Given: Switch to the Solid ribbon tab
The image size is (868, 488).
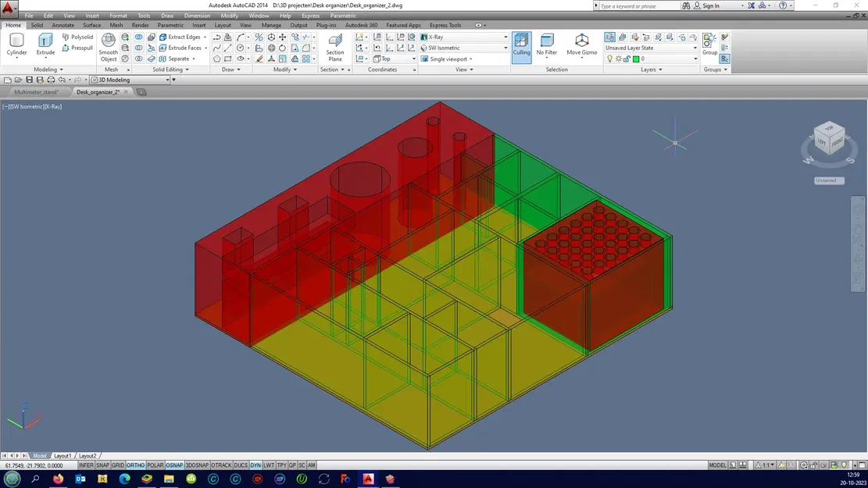Looking at the screenshot, I should (x=37, y=26).
